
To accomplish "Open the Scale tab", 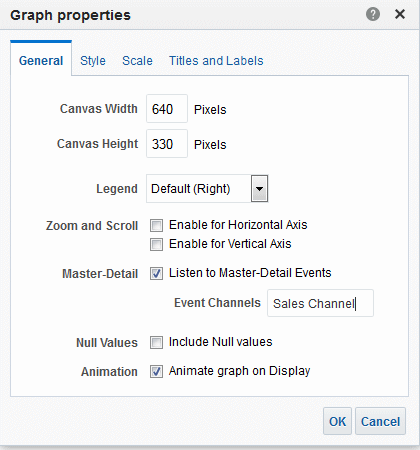I will coord(137,61).
